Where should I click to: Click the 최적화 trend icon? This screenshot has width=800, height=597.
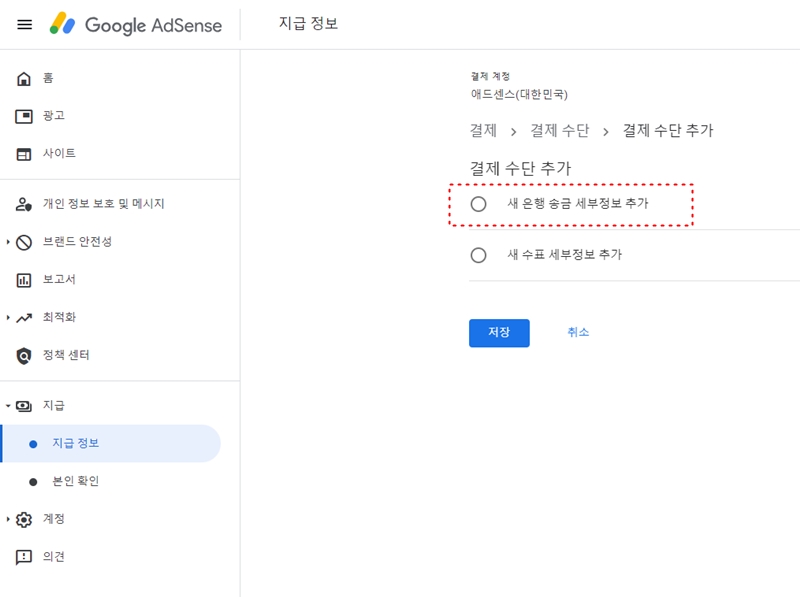pos(23,318)
